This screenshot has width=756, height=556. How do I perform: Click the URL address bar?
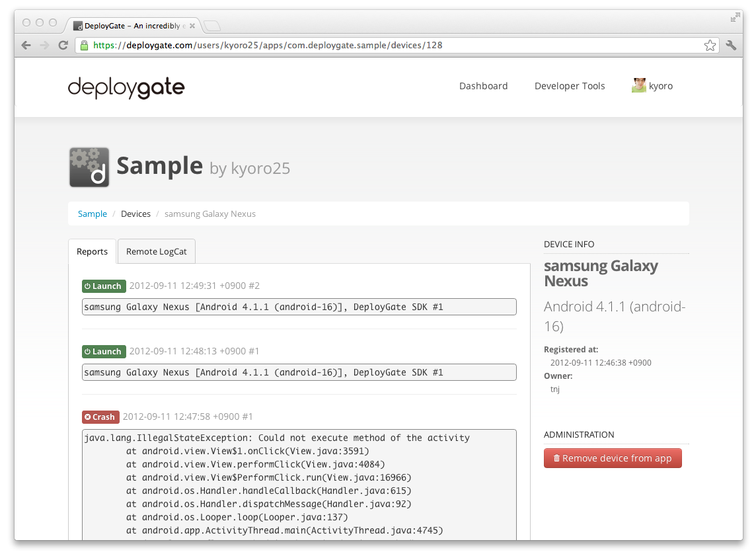(x=397, y=46)
